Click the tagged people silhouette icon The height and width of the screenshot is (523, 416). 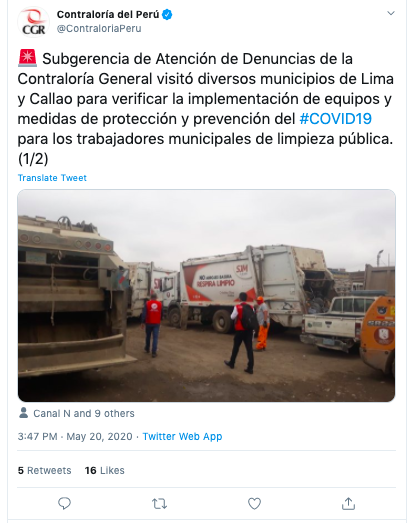pyautogui.click(x=23, y=413)
